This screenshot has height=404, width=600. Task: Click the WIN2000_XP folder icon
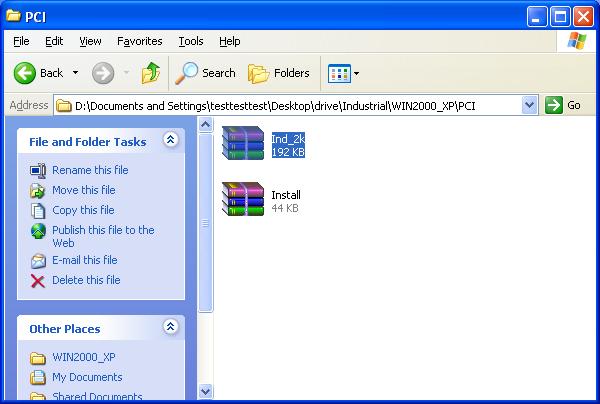coord(38,358)
